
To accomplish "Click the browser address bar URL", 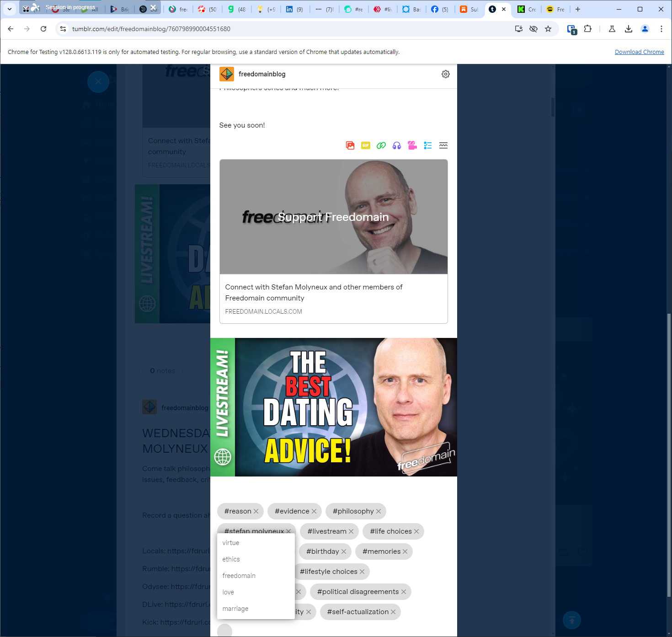I will coord(151,29).
